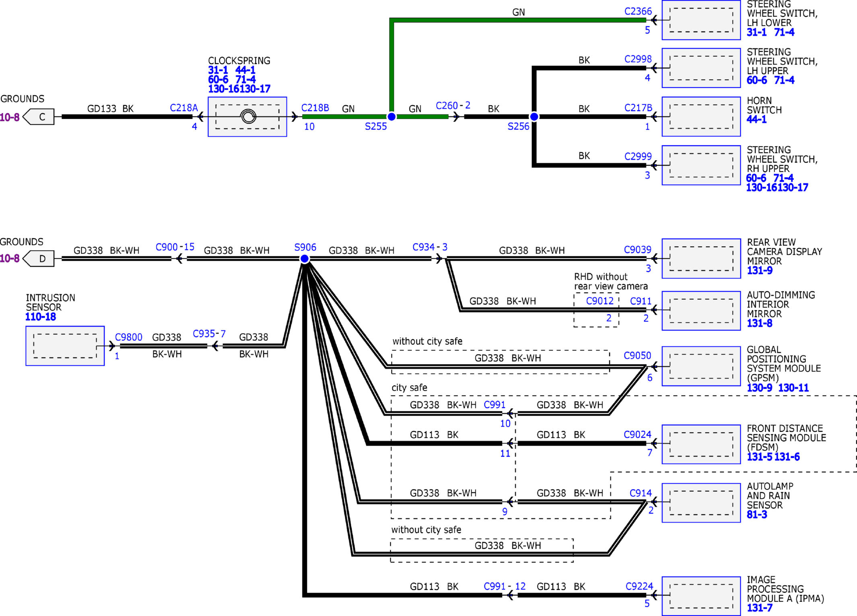Click connector label C9050
The image size is (857, 616).
coord(637,356)
